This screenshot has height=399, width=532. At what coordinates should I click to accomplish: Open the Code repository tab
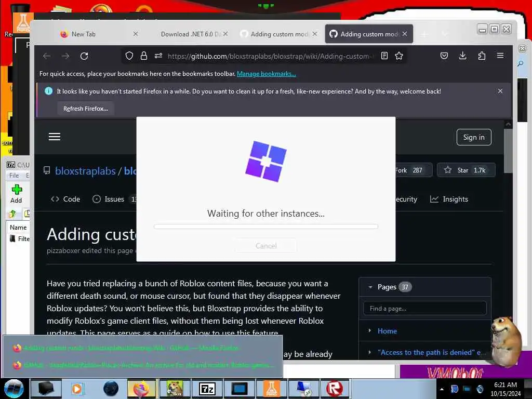(65, 199)
